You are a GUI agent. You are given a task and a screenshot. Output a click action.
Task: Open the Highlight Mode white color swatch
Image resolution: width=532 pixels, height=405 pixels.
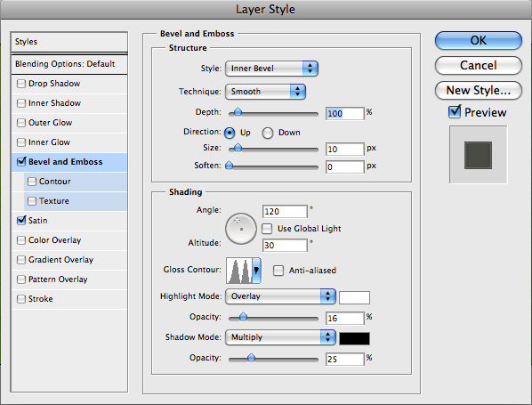click(354, 297)
